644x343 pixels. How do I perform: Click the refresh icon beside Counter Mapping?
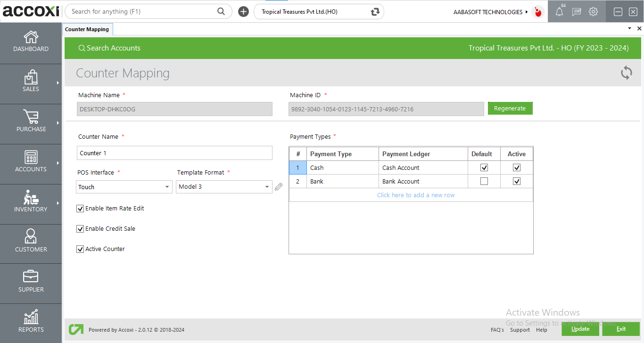626,73
